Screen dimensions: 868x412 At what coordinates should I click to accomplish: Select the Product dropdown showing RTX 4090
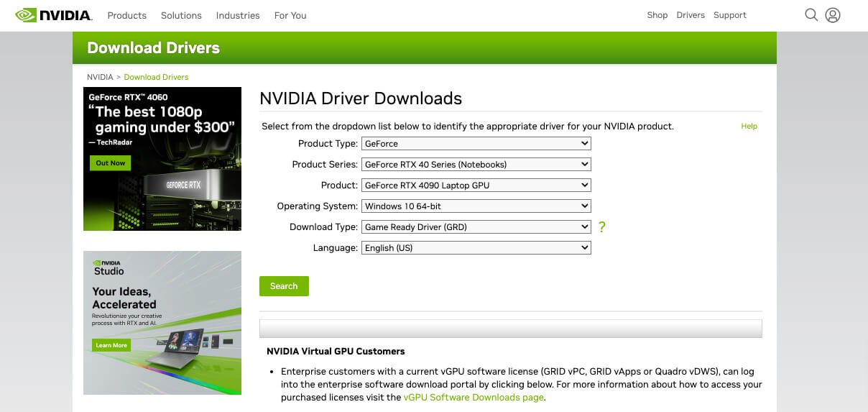pyautogui.click(x=476, y=186)
